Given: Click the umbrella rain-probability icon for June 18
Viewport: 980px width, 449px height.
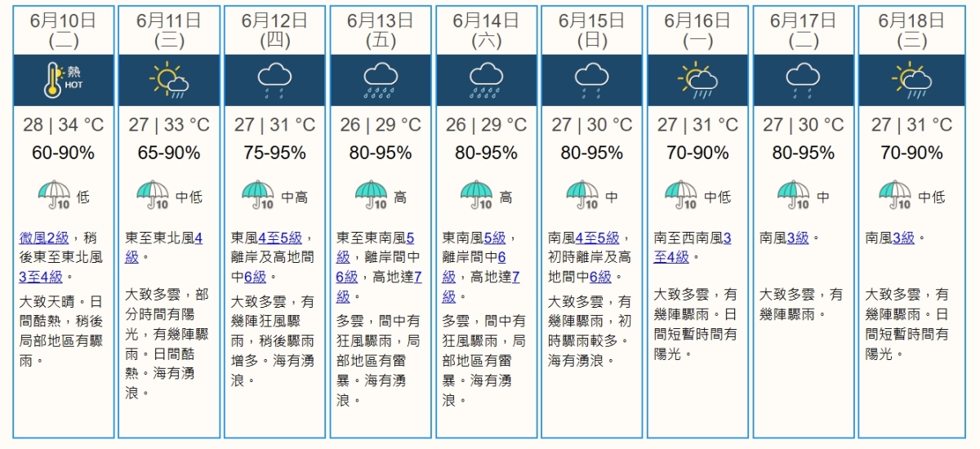Looking at the screenshot, I should [896, 196].
